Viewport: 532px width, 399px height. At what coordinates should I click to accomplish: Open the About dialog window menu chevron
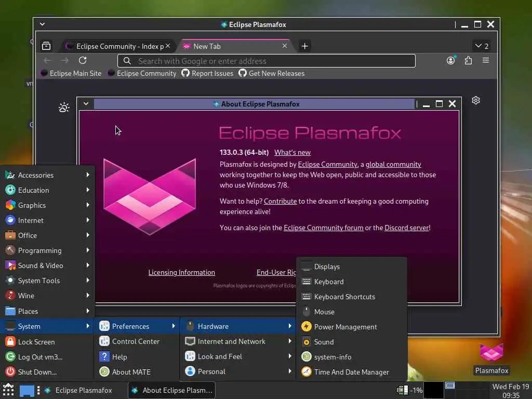click(86, 103)
